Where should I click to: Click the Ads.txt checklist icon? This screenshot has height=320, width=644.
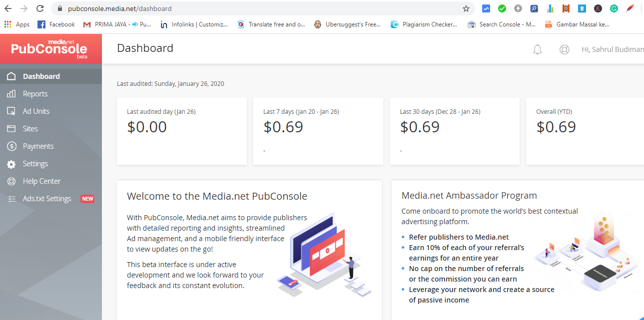coord(11,199)
